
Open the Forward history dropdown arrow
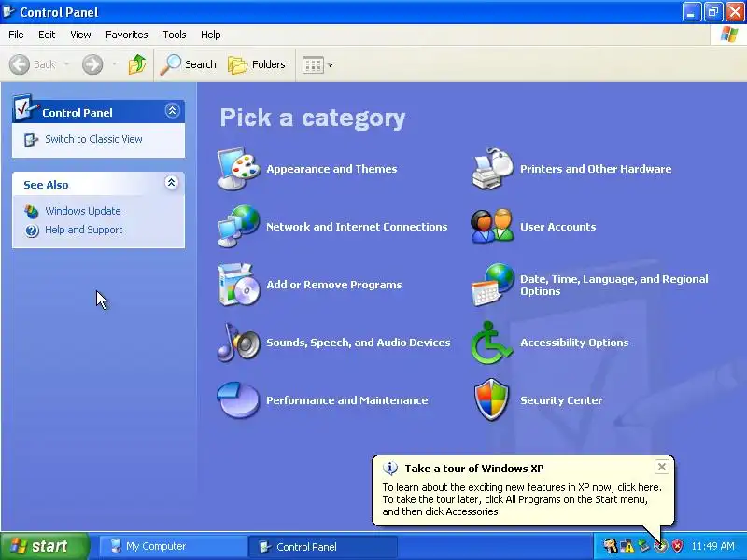pos(114,64)
